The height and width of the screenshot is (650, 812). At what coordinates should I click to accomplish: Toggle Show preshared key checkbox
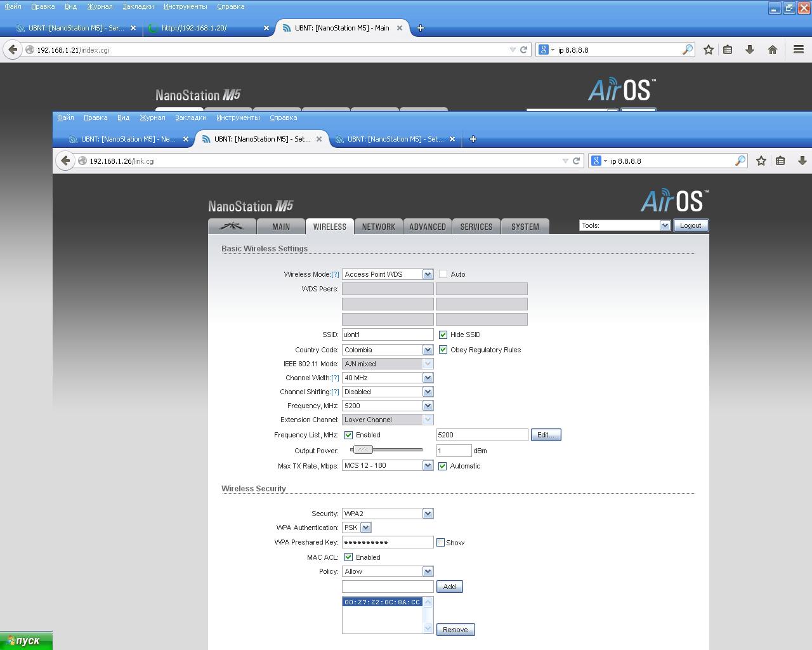tap(440, 543)
